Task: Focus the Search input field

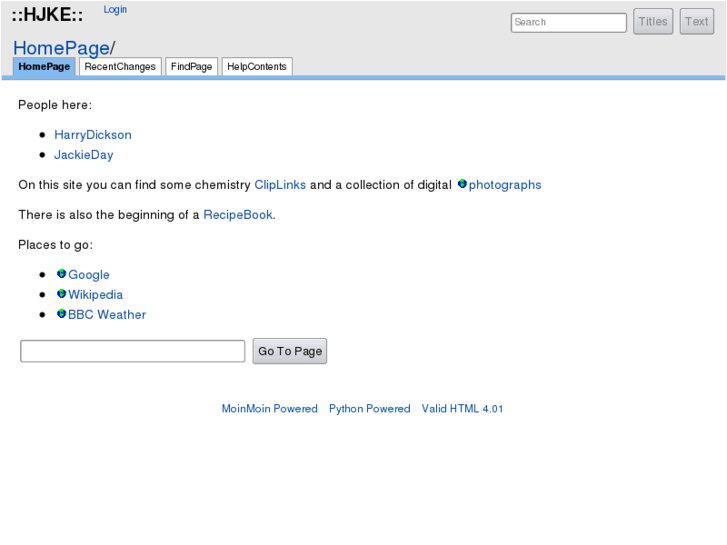Action: (x=569, y=22)
